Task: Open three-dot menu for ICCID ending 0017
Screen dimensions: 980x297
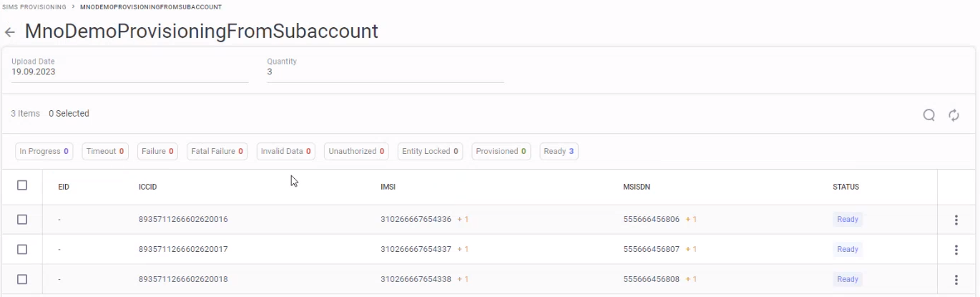Action: pos(956,250)
